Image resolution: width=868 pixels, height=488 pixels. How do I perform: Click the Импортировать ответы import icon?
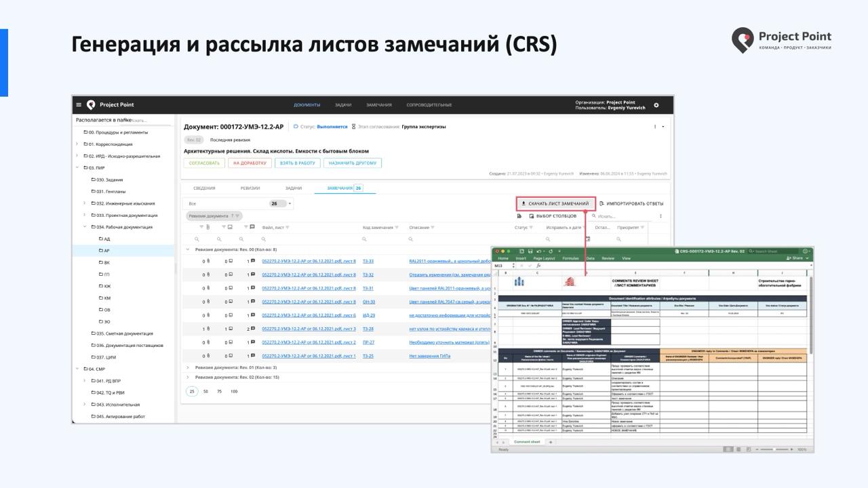click(x=601, y=203)
